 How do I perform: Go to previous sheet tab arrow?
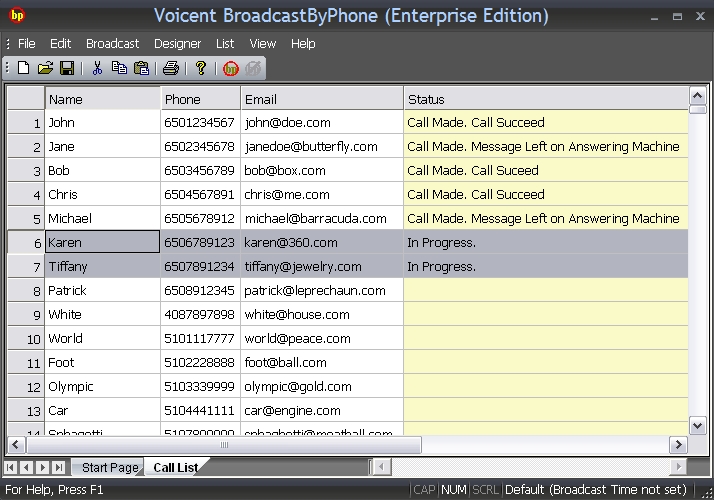click(26, 467)
